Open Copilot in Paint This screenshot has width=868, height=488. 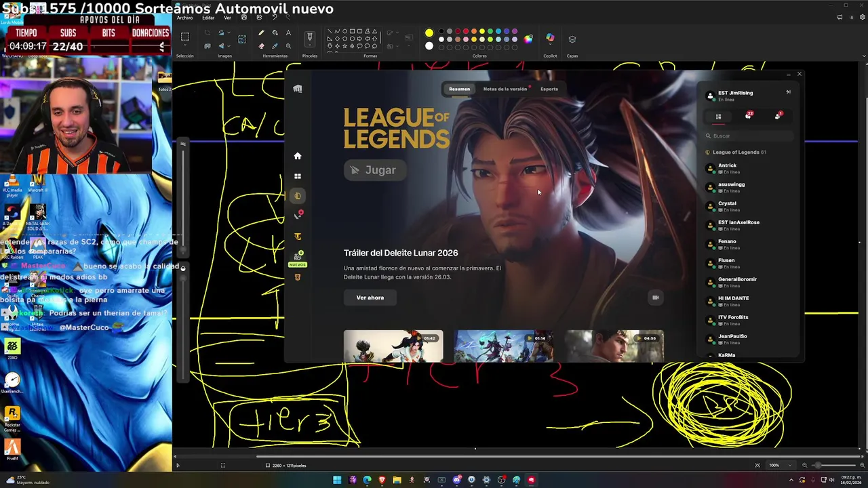550,39
